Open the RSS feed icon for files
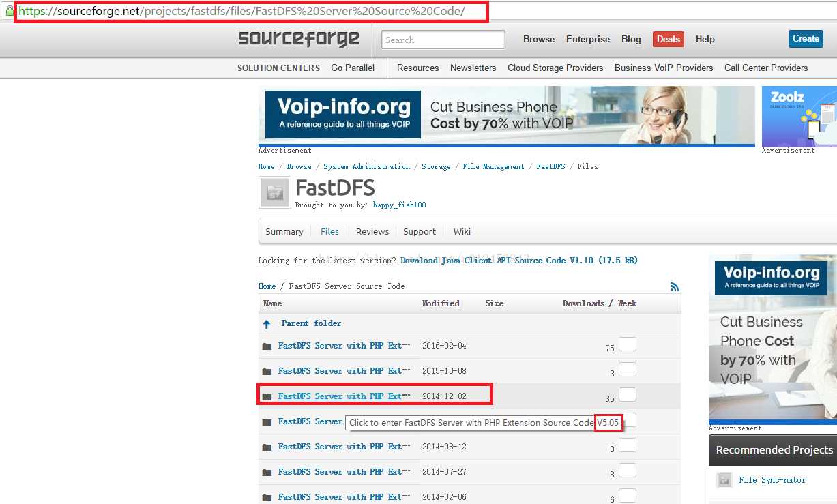Screen dimensions: 837x504 (675, 287)
